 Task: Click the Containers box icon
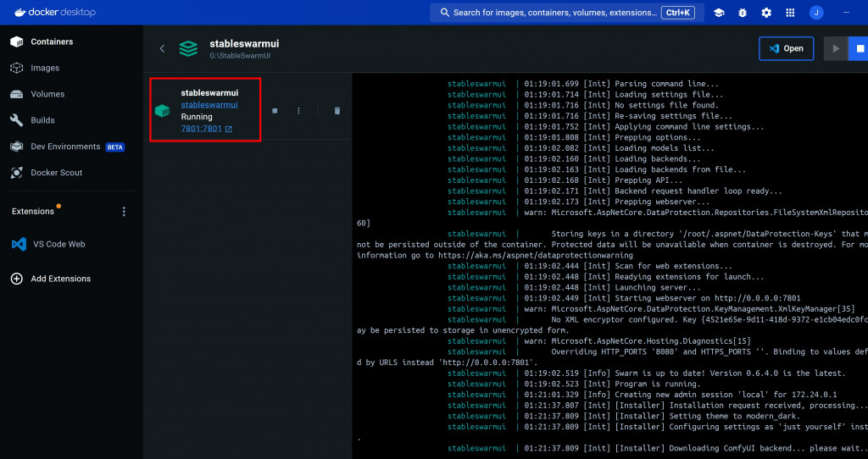point(17,41)
